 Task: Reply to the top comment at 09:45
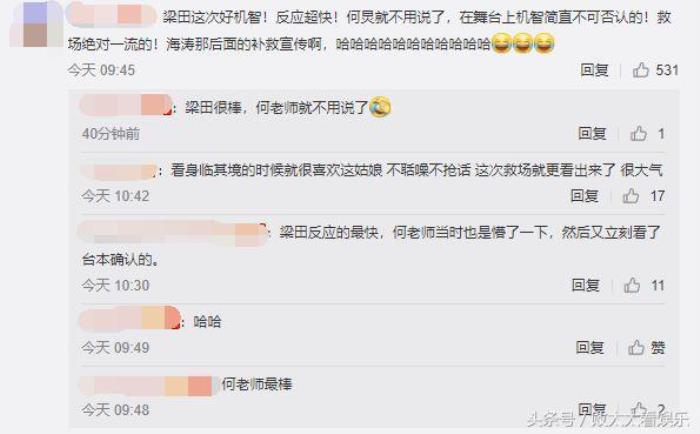pyautogui.click(x=594, y=70)
